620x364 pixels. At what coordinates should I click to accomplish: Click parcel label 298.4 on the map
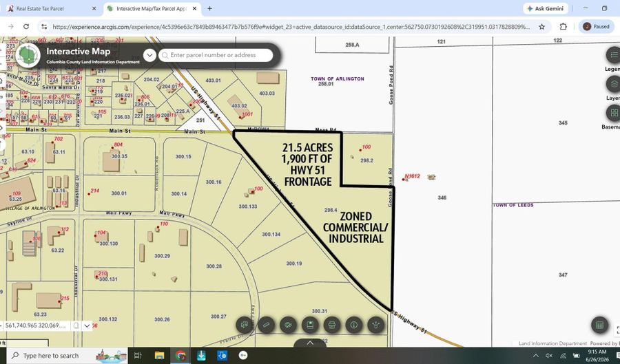point(331,210)
